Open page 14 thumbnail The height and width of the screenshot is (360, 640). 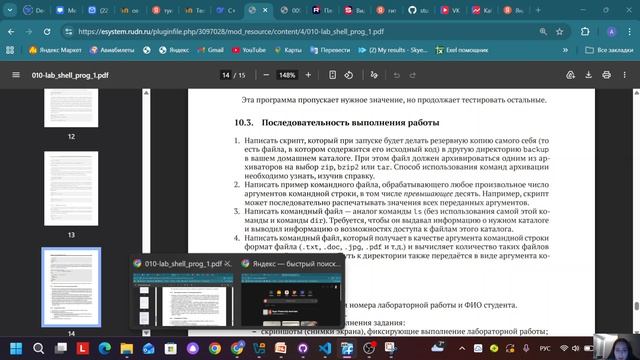(x=71, y=287)
